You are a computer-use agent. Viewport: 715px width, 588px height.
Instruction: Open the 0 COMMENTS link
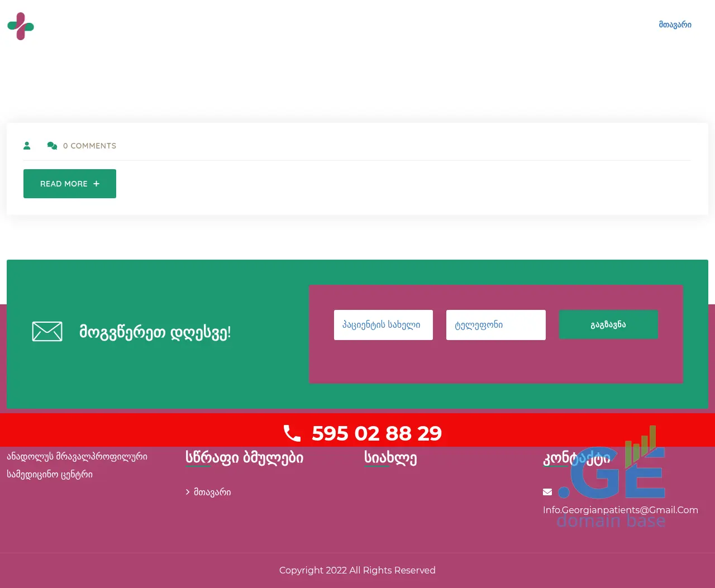[89, 146]
